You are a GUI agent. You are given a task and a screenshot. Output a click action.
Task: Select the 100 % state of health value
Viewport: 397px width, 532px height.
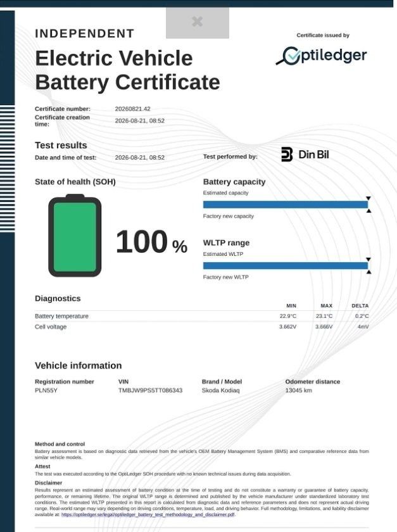151,242
